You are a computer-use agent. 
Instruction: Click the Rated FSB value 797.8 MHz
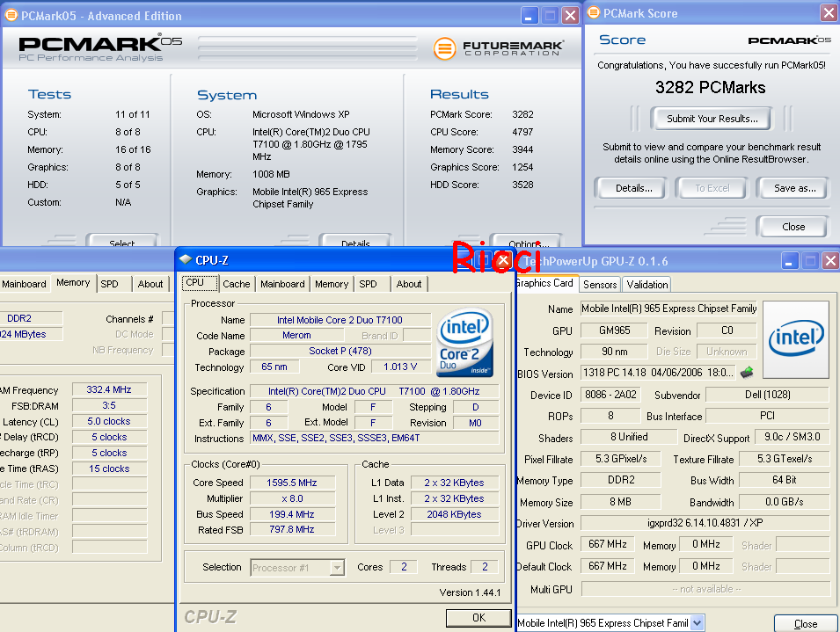(292, 529)
